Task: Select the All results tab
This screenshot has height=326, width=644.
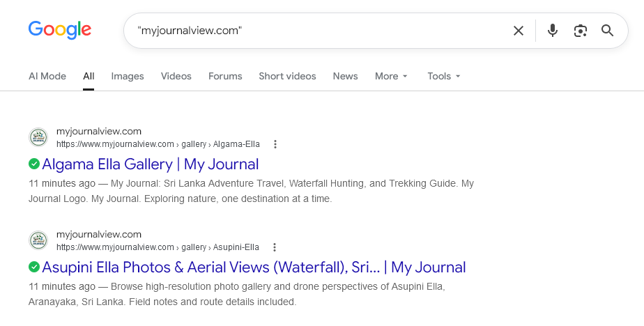Action: (89, 77)
